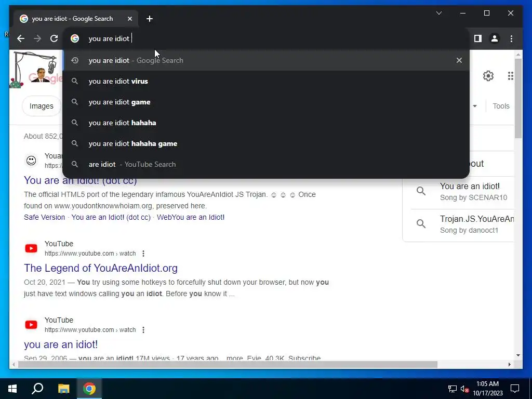
Task: Open the Chrome profile avatar menu
Action: 495,38
